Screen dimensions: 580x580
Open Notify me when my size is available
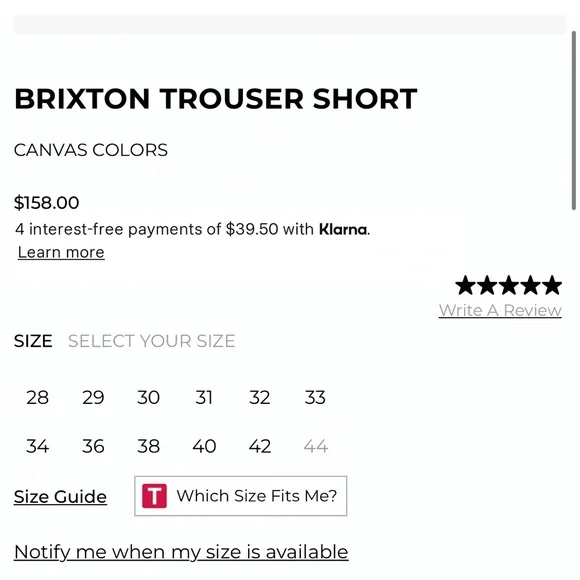coord(181,552)
